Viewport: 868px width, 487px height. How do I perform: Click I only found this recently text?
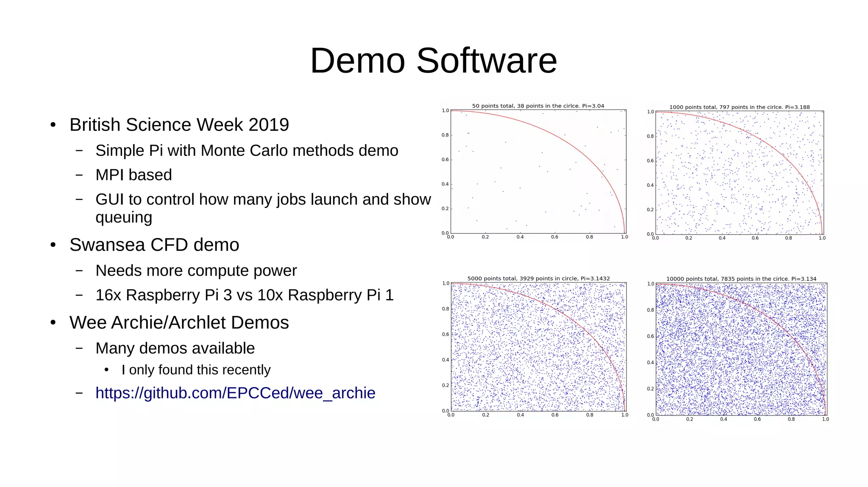click(x=196, y=370)
